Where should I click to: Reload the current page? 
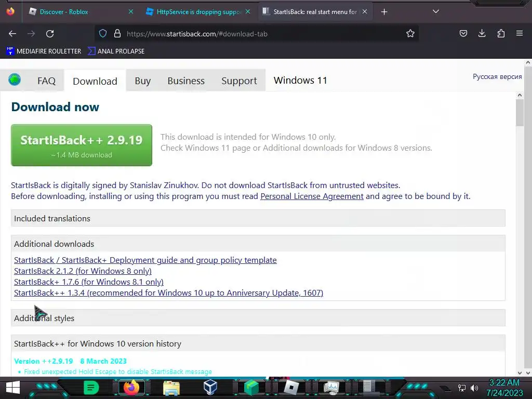pos(50,34)
